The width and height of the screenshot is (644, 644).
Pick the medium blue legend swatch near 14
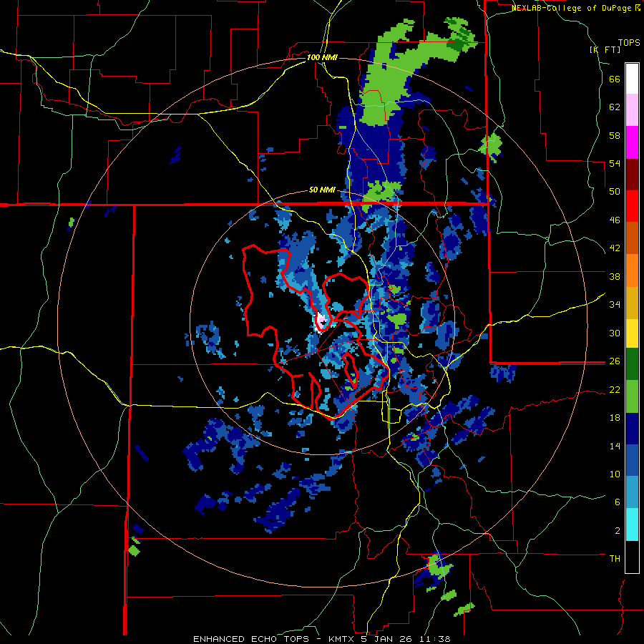click(632, 460)
